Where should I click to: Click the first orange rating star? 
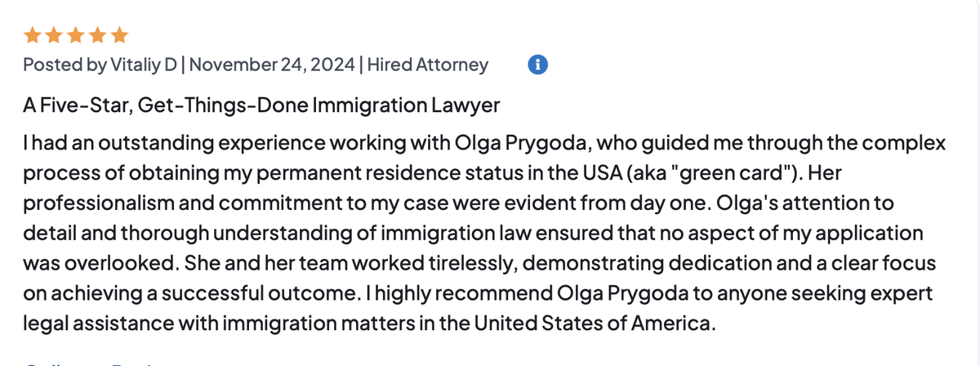tap(31, 35)
